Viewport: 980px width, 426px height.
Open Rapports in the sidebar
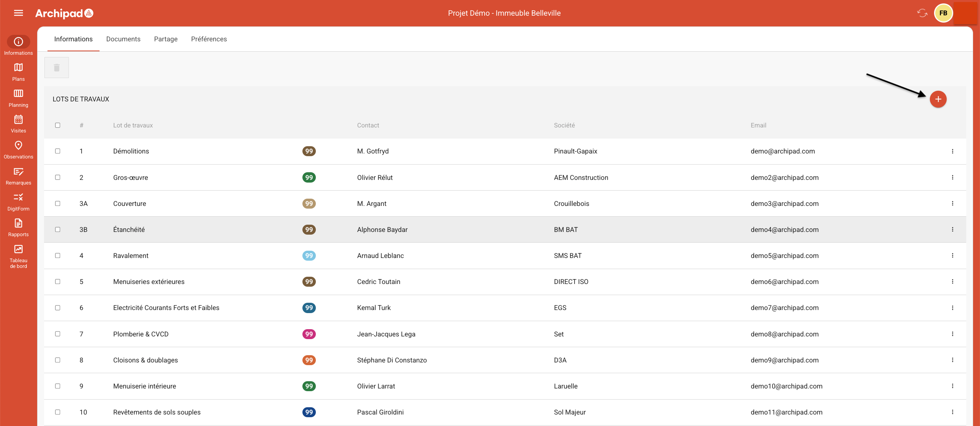[x=18, y=227]
